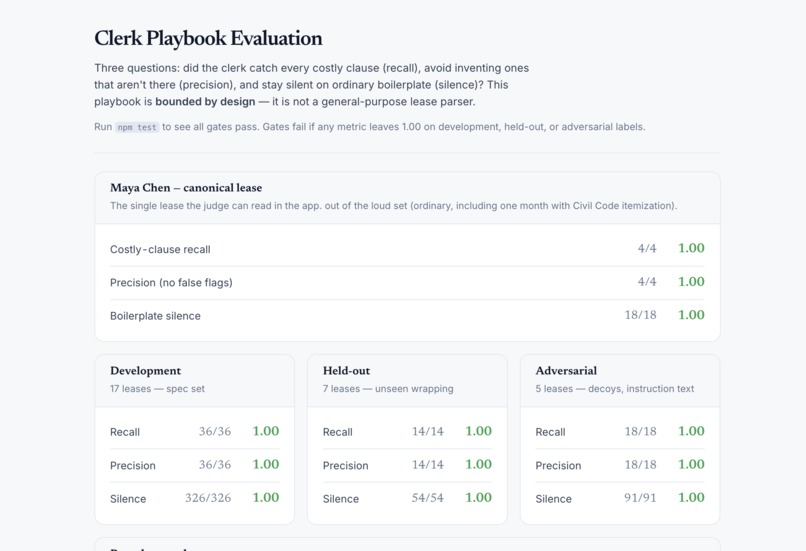
Task: Click the 36/36 Recall count in Development
Action: 215,432
